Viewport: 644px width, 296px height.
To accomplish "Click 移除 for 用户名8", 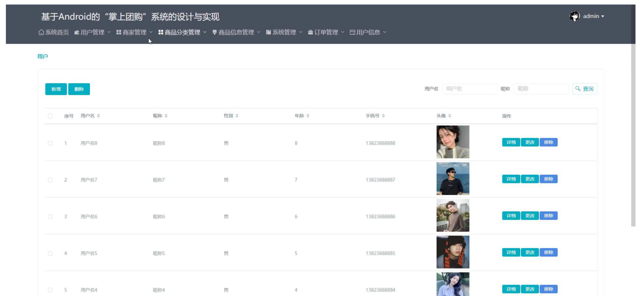I will tap(548, 142).
